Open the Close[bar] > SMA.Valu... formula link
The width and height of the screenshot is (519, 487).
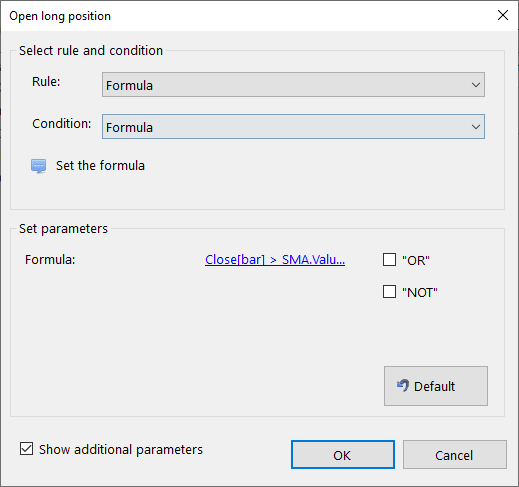pos(275,260)
